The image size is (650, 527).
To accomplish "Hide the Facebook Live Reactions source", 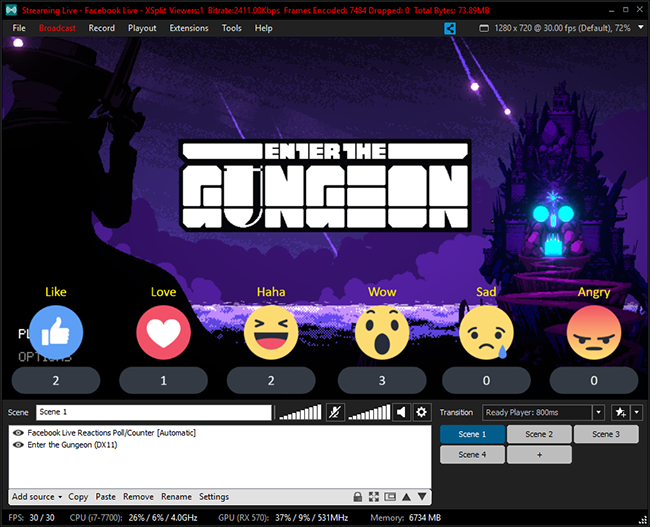I will [x=18, y=433].
